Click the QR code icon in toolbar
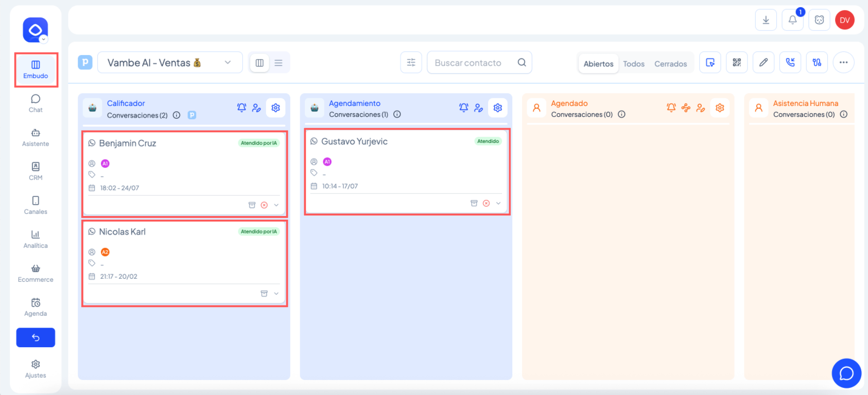This screenshot has width=868, height=395. (737, 63)
